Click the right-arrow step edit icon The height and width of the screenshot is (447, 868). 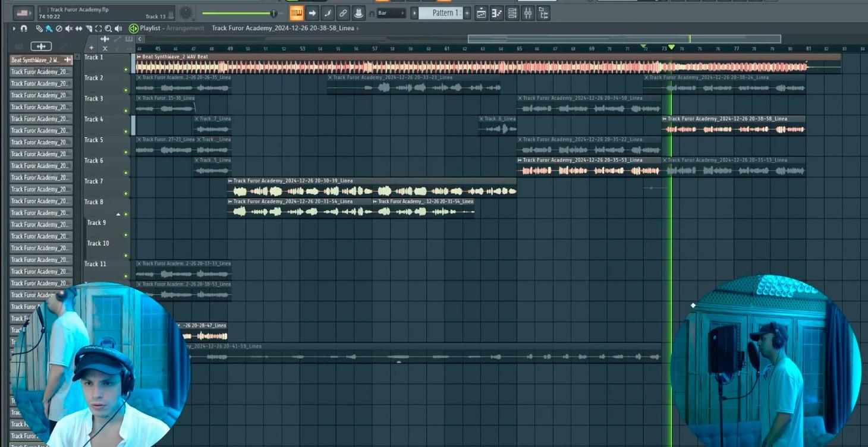click(x=312, y=13)
